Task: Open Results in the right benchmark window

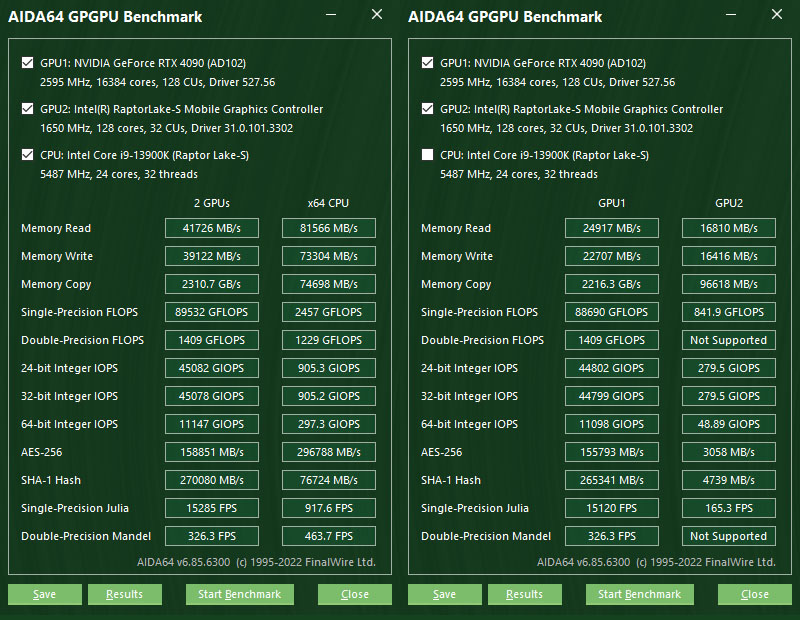Action: coord(525,594)
